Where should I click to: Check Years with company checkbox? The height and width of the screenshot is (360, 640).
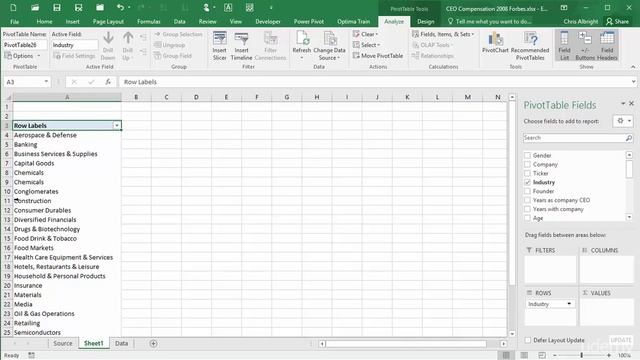(527, 209)
